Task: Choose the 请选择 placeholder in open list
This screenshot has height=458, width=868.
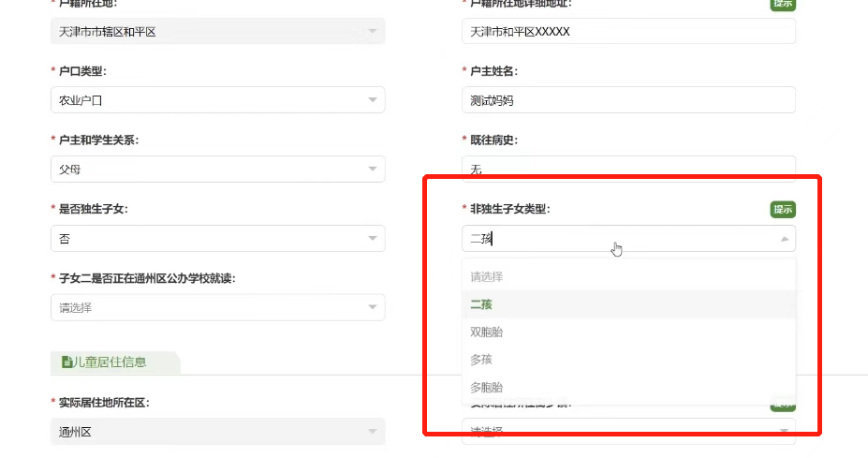Action: coord(486,277)
